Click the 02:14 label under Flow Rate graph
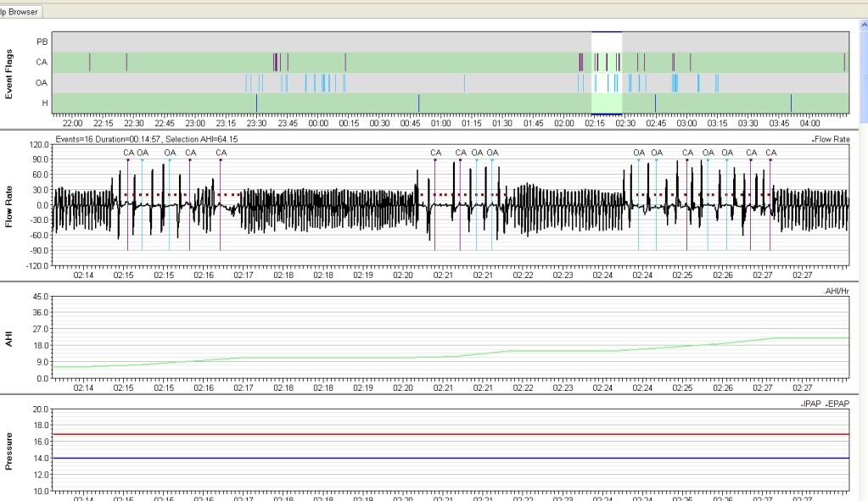This screenshot has width=868, height=501. pyautogui.click(x=84, y=275)
